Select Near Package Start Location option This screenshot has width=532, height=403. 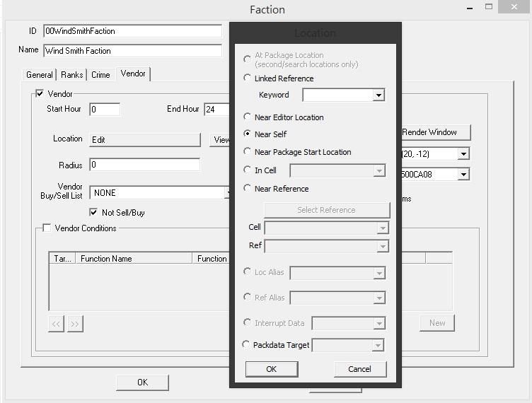[x=247, y=151]
